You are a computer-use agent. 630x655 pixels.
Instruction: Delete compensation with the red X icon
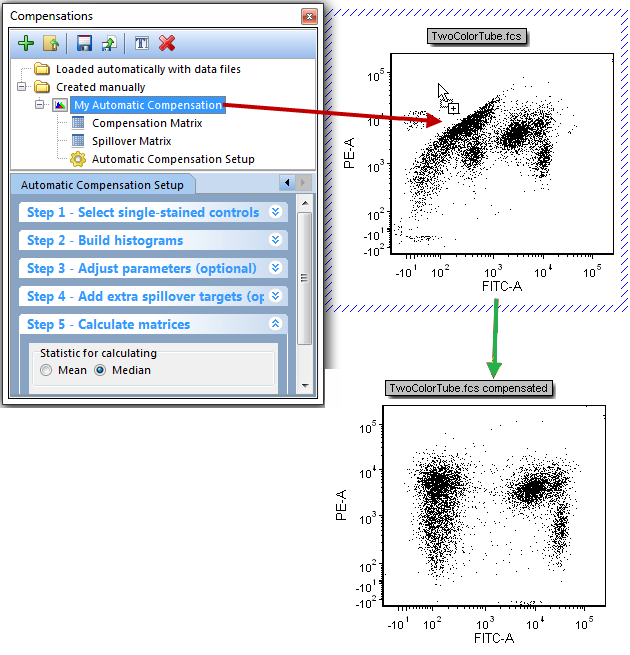pyautogui.click(x=167, y=43)
